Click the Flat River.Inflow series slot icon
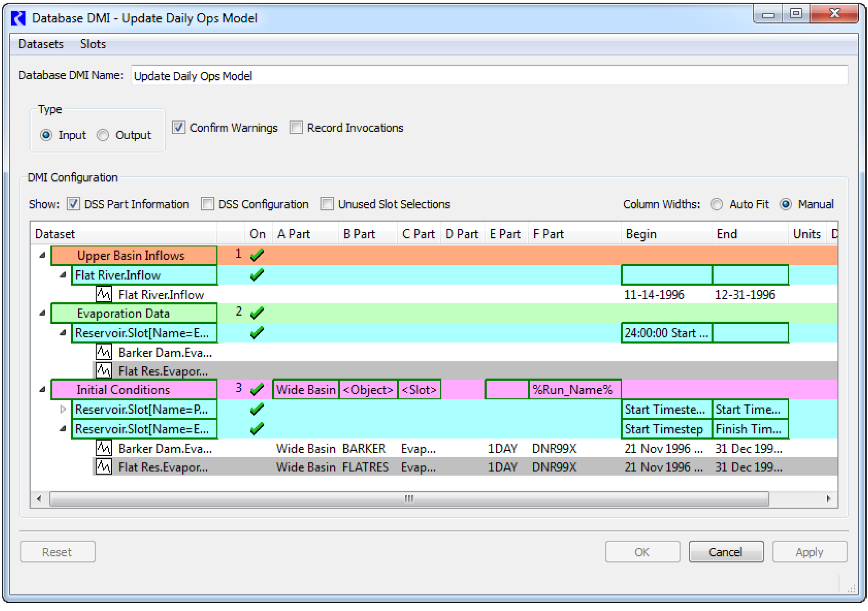 pos(104,294)
